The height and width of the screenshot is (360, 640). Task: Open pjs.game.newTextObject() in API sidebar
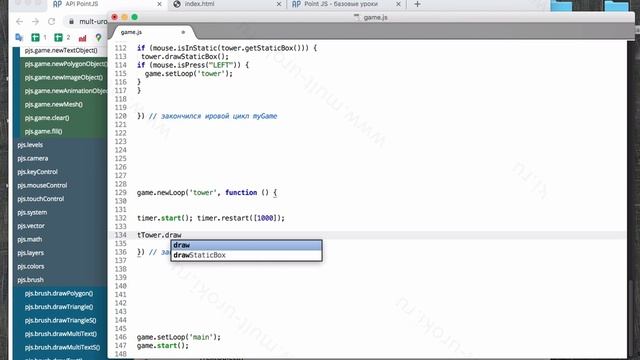coord(61,50)
